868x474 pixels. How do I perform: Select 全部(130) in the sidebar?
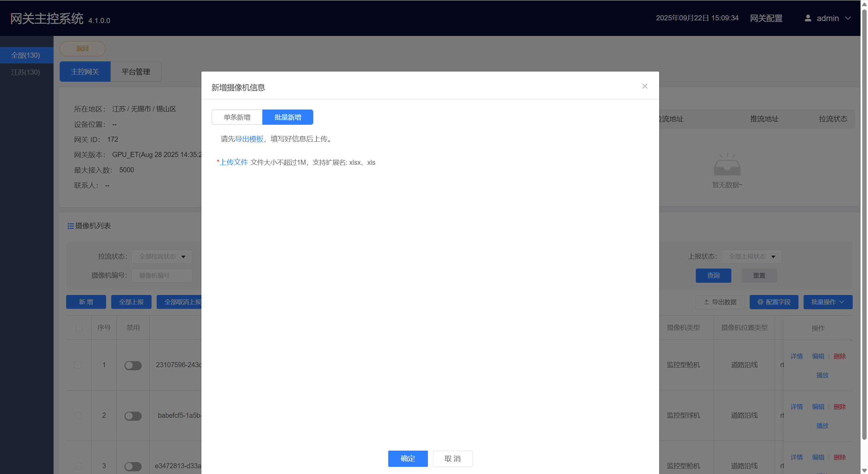click(x=27, y=55)
